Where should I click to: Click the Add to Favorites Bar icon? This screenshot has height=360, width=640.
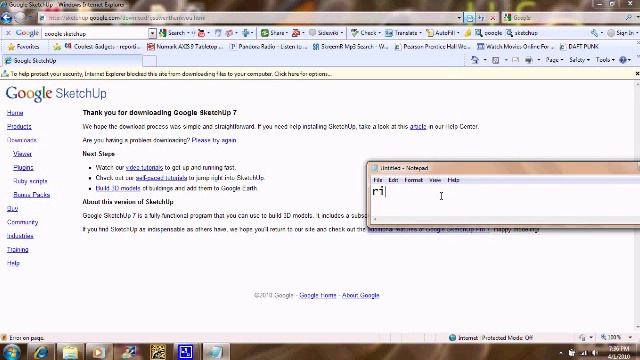[57, 47]
